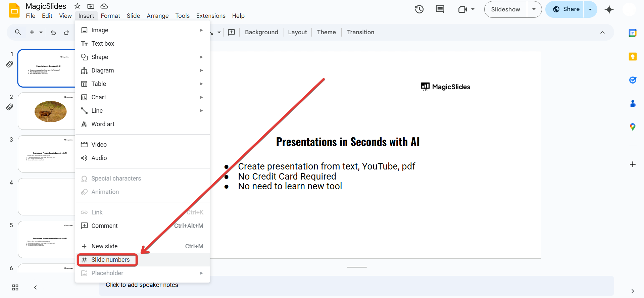Select the deer image slide thumbnail
This screenshot has height=298, width=644.
tap(47, 111)
